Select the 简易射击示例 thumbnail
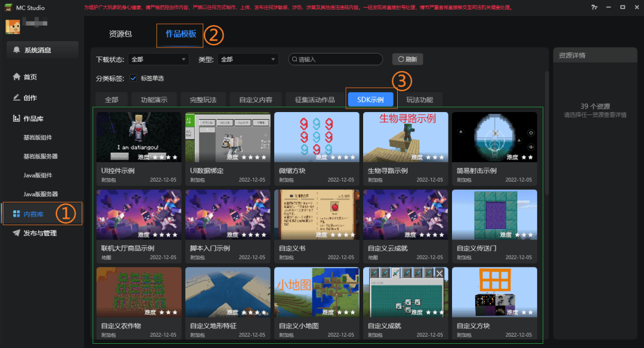Image resolution: width=644 pixels, height=348 pixels. tap(494, 137)
